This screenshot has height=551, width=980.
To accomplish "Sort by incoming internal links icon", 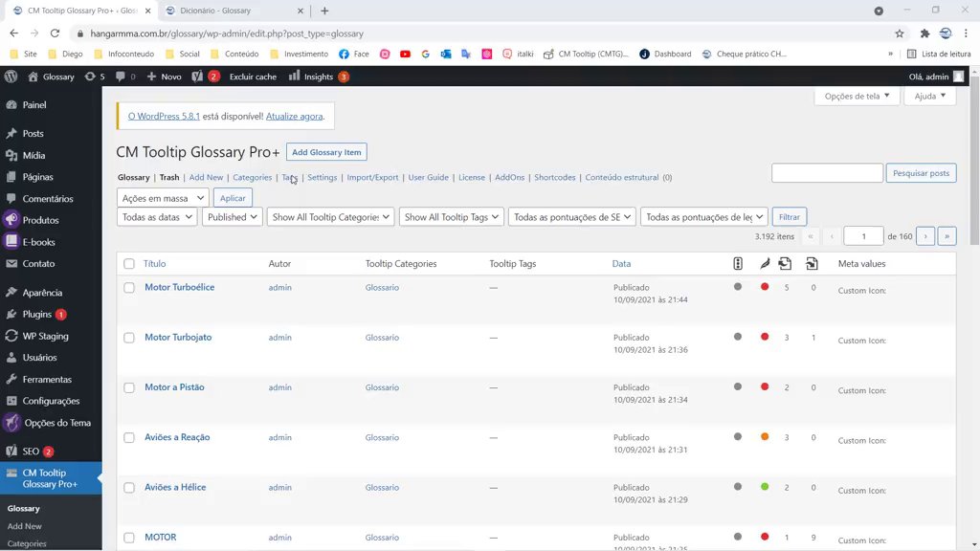I will tap(812, 264).
